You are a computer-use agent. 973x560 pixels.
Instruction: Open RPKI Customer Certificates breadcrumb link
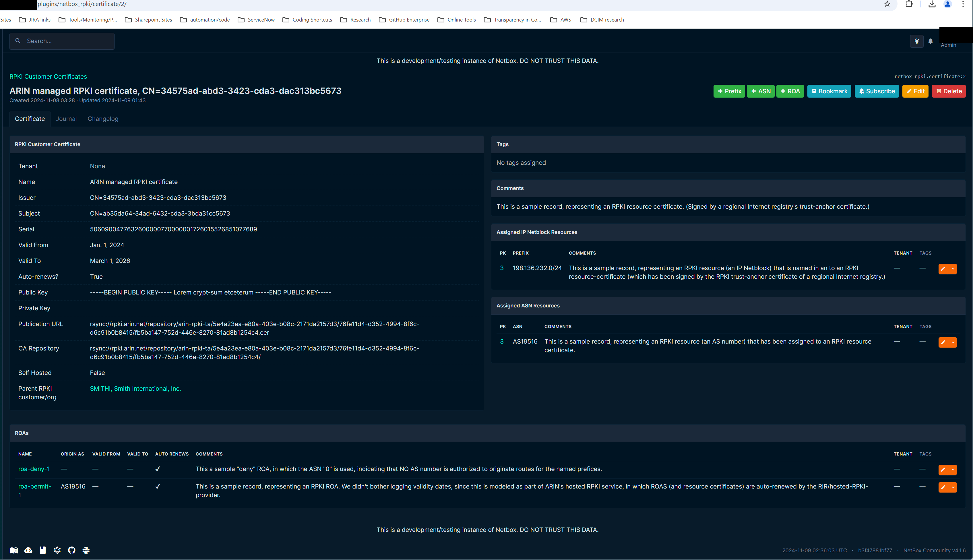48,77
